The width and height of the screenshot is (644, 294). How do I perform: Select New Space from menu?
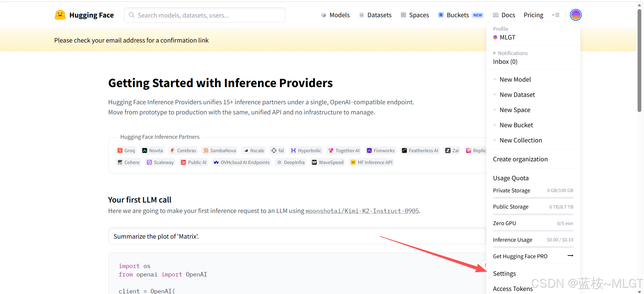tap(515, 110)
